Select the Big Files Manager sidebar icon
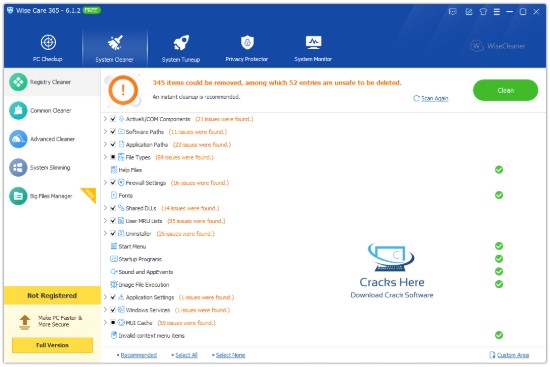 pyautogui.click(x=18, y=196)
